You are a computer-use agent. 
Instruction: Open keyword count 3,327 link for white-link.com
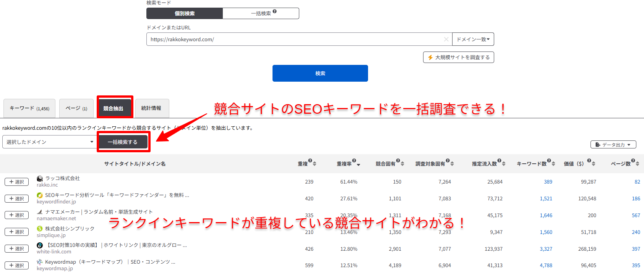[x=546, y=249]
